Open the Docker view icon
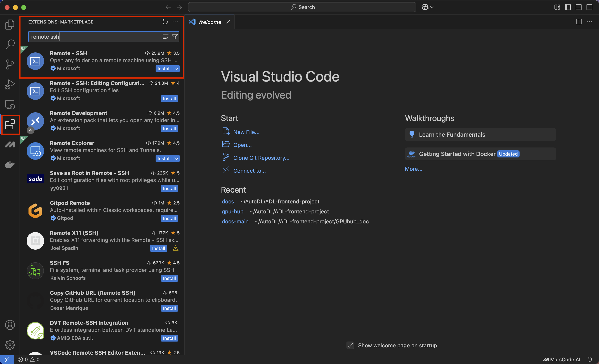Viewport: 599px width, 364px height. pos(10,165)
